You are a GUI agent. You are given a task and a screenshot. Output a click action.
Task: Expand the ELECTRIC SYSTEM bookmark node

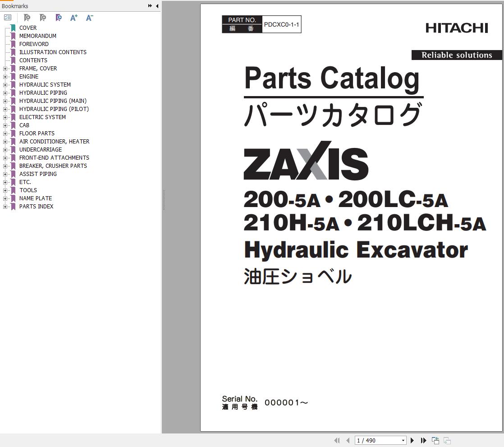point(5,117)
